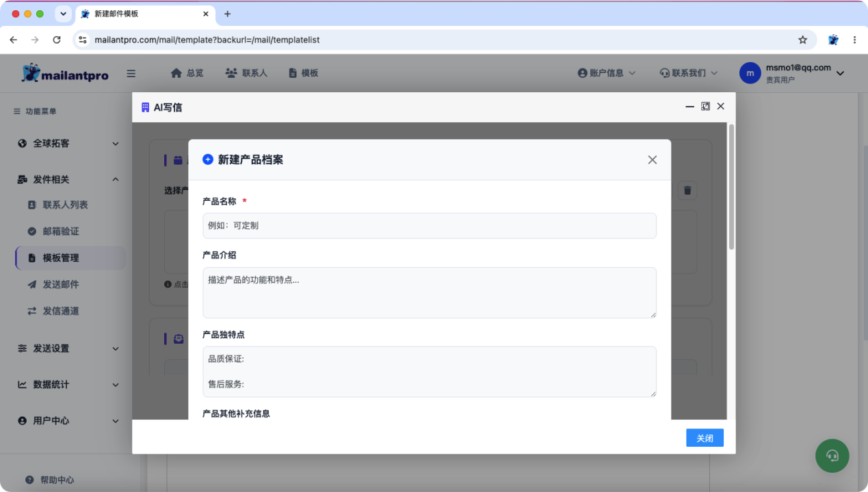Click the 发送设置 sliders icon
Viewport: 868px width, 492px height.
[23, 348]
